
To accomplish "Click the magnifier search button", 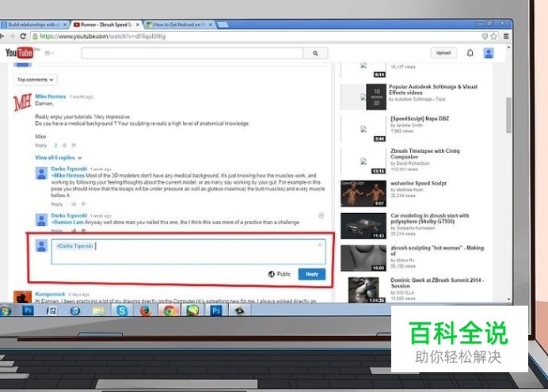I will pyautogui.click(x=315, y=53).
